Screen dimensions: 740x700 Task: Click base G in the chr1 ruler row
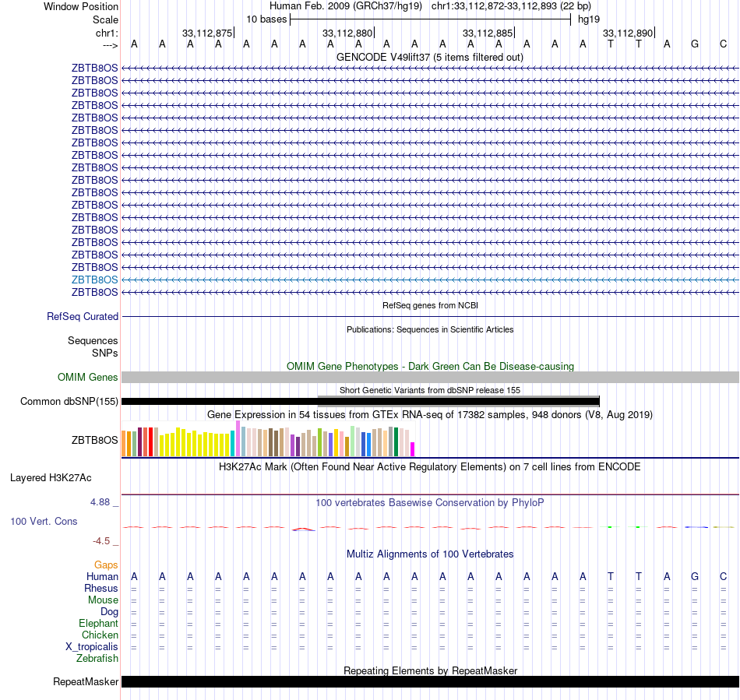(695, 44)
